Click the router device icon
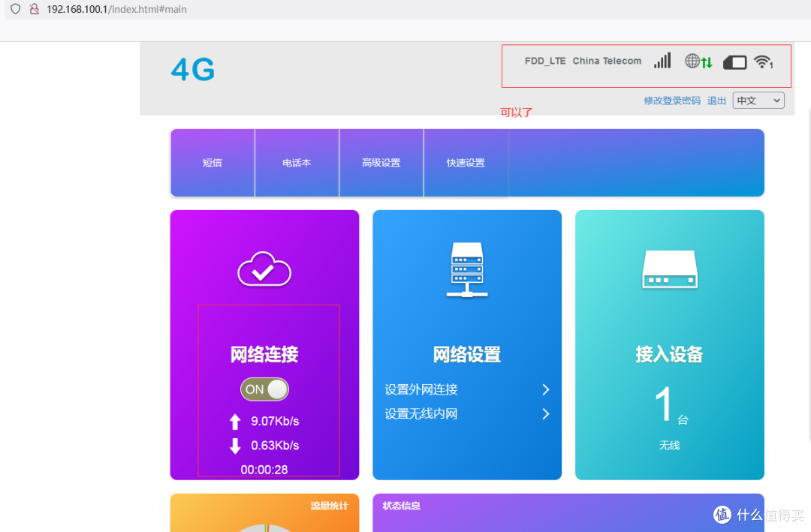Image resolution: width=811 pixels, height=532 pixels. click(x=670, y=269)
